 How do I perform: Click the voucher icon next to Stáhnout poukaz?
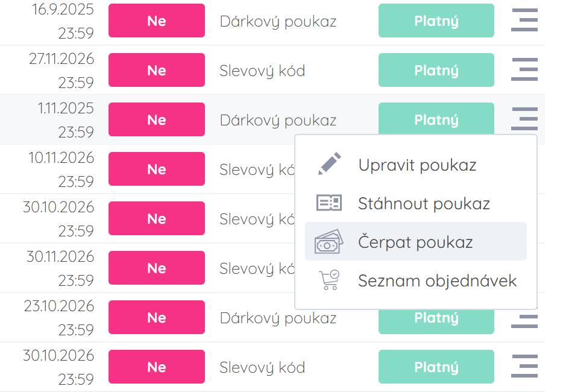coord(329,203)
